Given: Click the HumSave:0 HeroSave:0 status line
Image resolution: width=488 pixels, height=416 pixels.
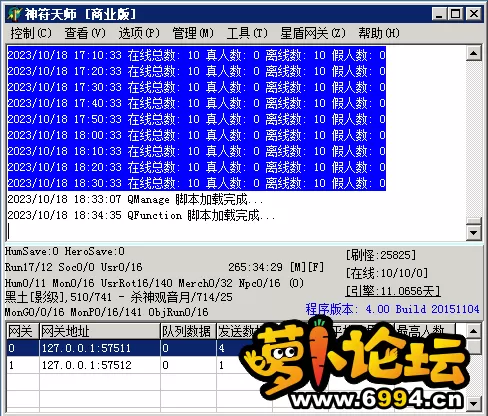Looking at the screenshot, I should 65,251.
